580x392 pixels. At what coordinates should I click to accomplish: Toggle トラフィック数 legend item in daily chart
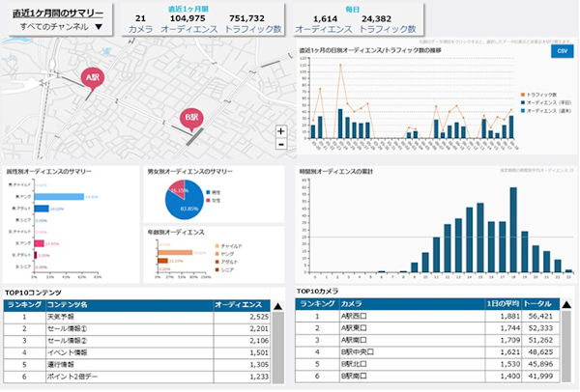coord(543,94)
